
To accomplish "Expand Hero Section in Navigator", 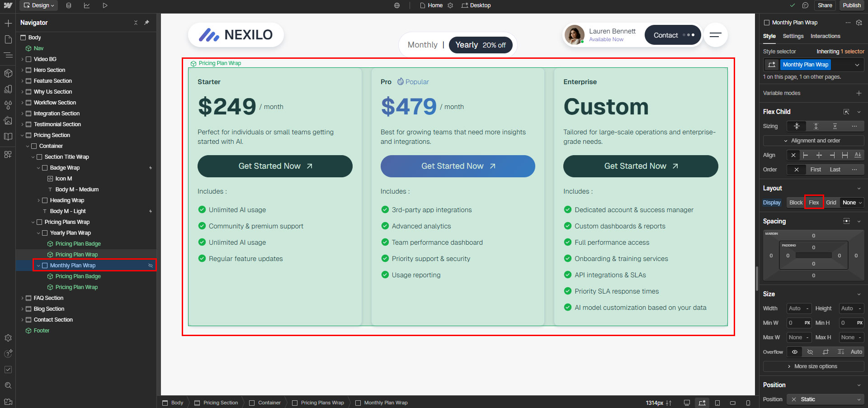I will [22, 70].
